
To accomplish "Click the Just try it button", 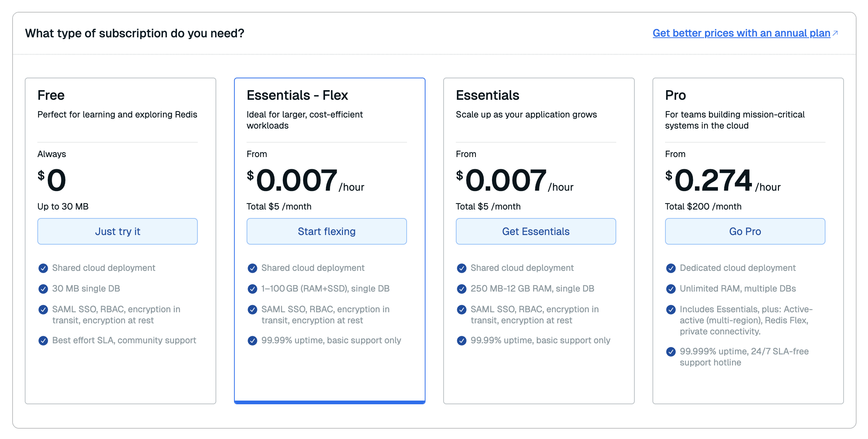I will (118, 231).
